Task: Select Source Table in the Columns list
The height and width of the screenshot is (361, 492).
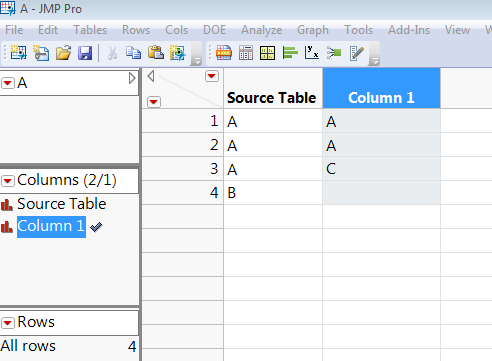Action: [62, 204]
